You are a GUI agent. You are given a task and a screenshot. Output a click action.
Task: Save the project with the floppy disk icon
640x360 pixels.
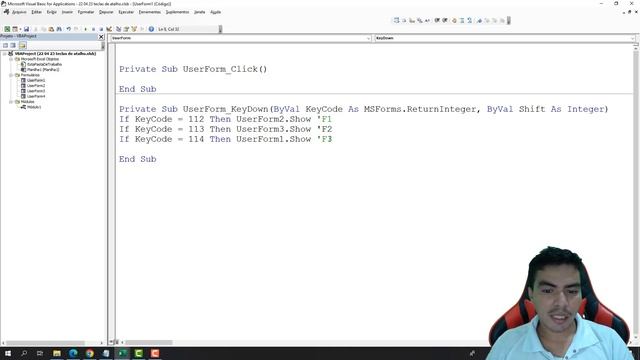26,29
